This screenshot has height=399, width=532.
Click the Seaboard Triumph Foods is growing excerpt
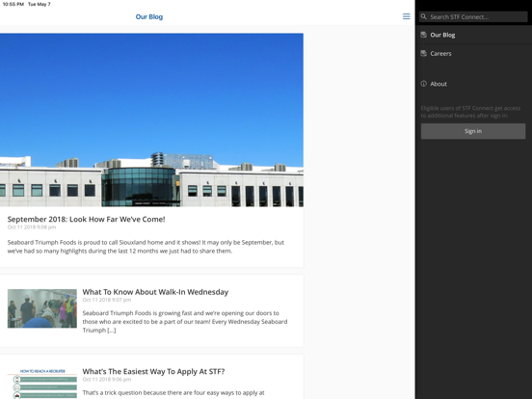tap(185, 321)
